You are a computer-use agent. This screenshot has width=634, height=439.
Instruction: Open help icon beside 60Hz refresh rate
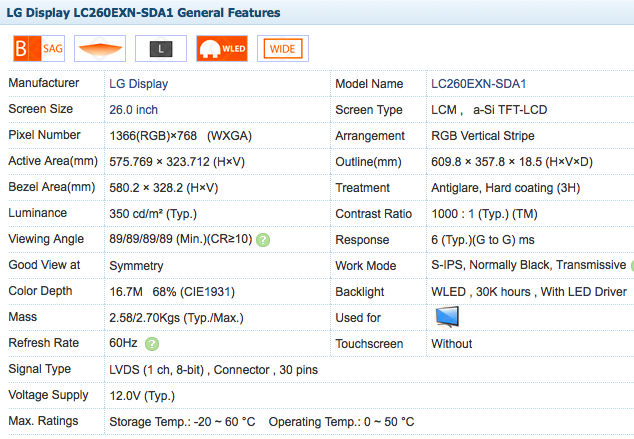[152, 344]
